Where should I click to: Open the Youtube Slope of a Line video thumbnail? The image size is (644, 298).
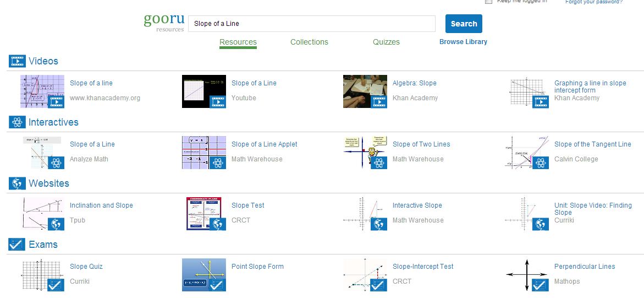pos(204,91)
